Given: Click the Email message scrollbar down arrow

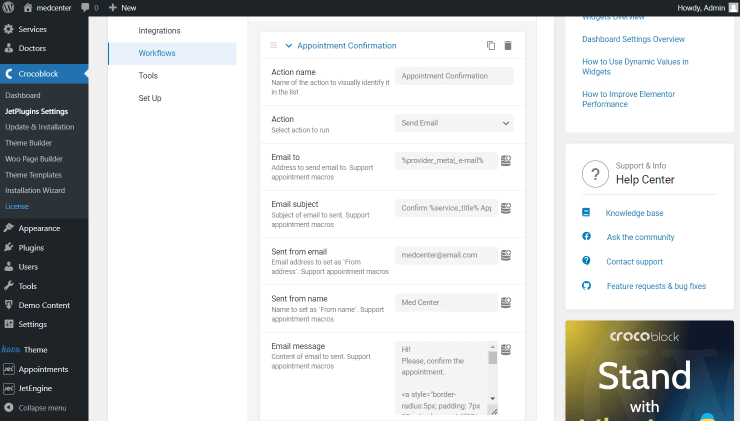Looking at the screenshot, I should 493,398.
